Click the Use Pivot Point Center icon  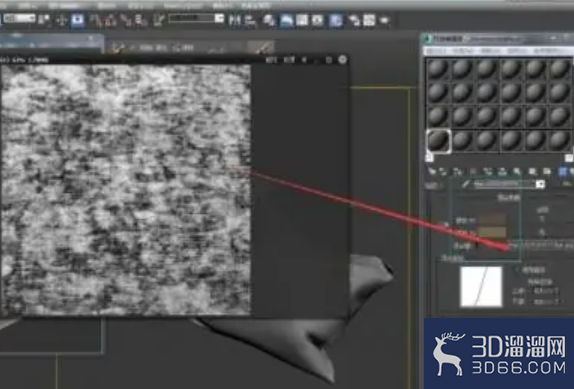pos(45,20)
